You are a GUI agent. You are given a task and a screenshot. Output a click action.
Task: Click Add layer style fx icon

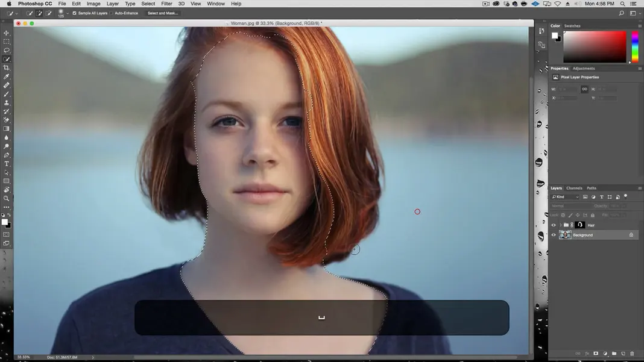point(587,354)
